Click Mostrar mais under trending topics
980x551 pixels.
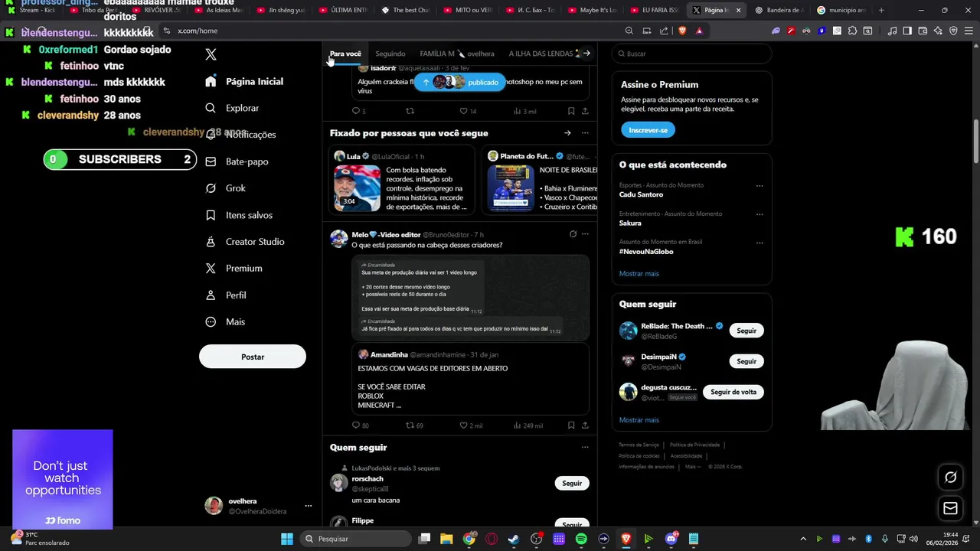point(639,273)
